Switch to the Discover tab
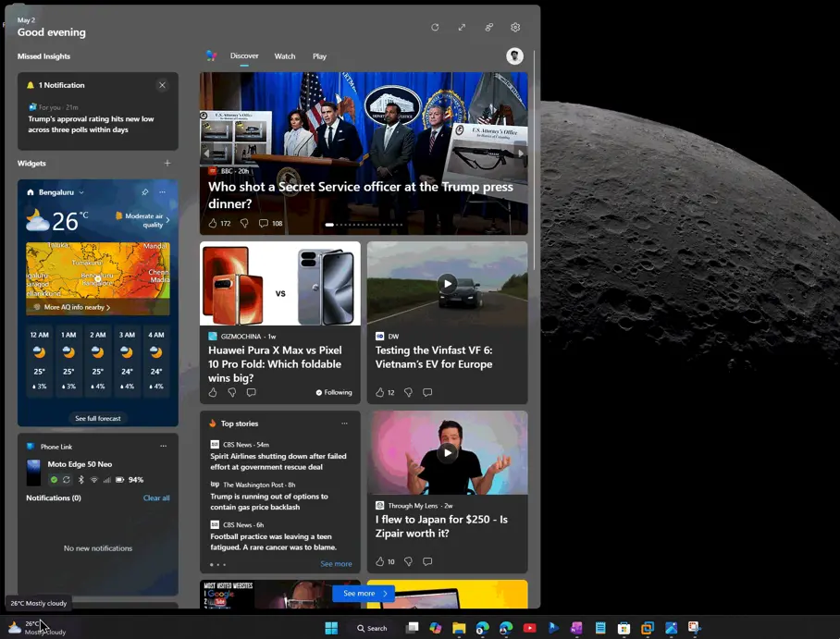840x639 pixels. point(244,55)
